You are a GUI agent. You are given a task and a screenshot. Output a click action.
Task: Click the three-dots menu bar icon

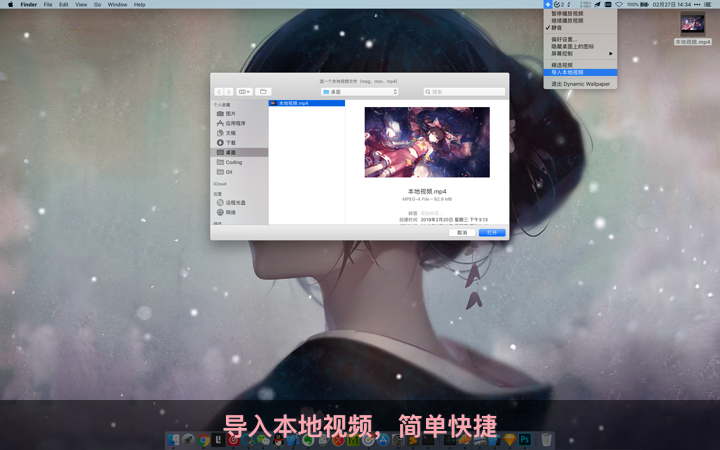tap(697, 4)
